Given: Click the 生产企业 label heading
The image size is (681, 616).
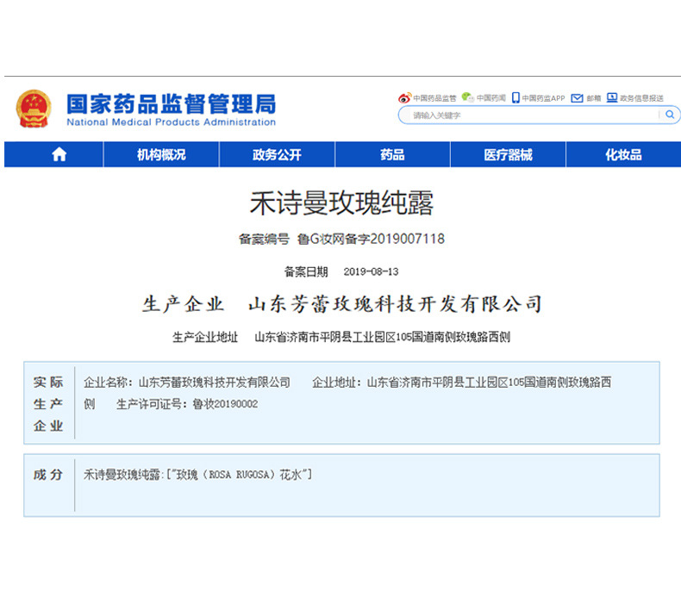Looking at the screenshot, I should pyautogui.click(x=184, y=304).
